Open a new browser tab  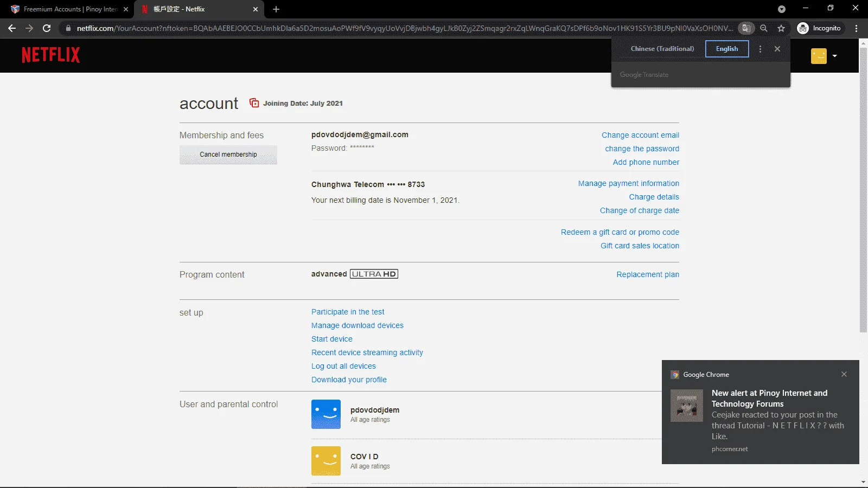pos(276,9)
